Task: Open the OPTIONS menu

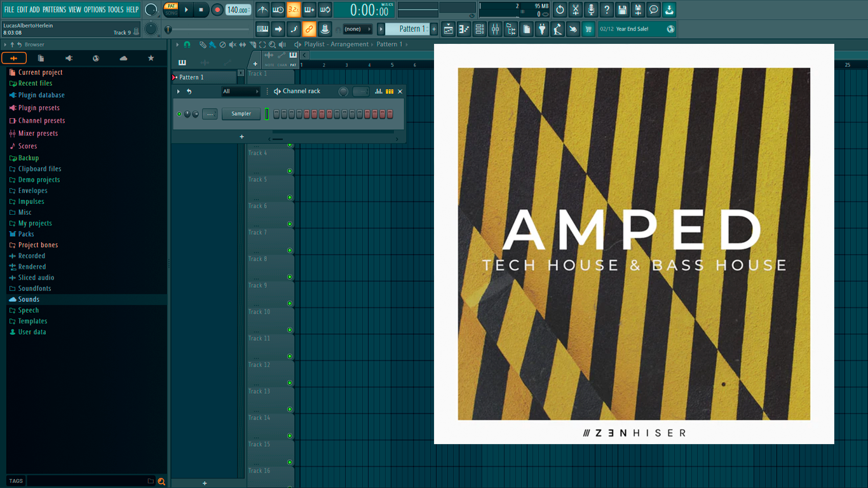Action: 95,10
